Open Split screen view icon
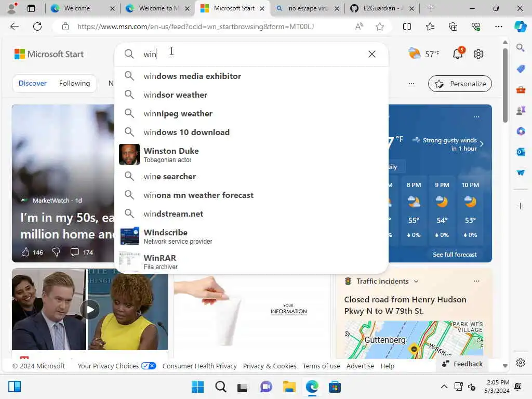This screenshot has height=399, width=532. pos(407,26)
